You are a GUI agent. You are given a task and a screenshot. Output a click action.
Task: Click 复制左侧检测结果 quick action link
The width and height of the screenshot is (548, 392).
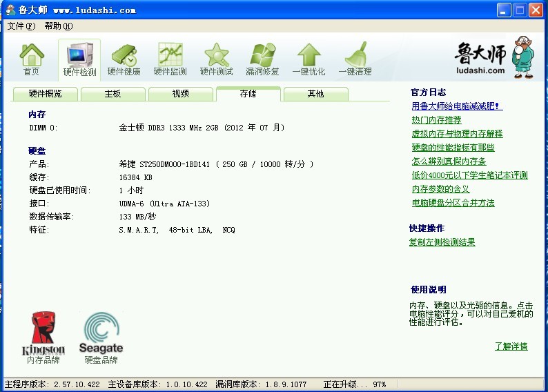(442, 242)
